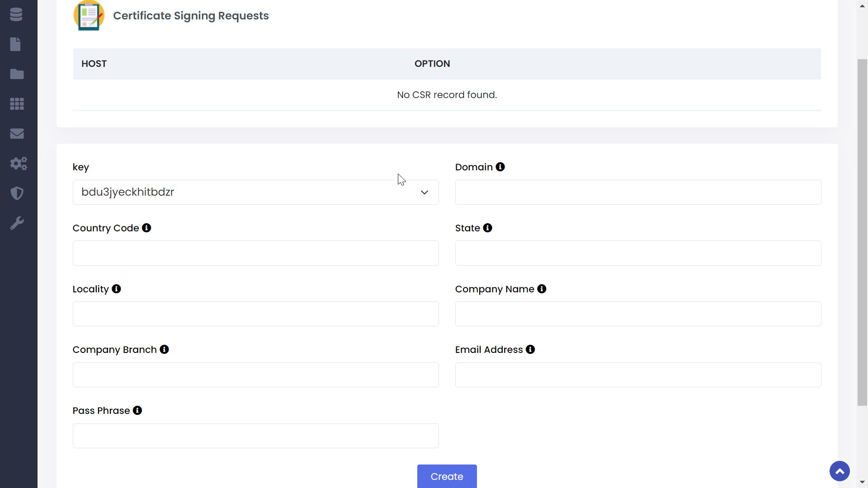The width and height of the screenshot is (868, 488).
Task: Click the email/envelope icon in sidebar
Action: tap(16, 133)
